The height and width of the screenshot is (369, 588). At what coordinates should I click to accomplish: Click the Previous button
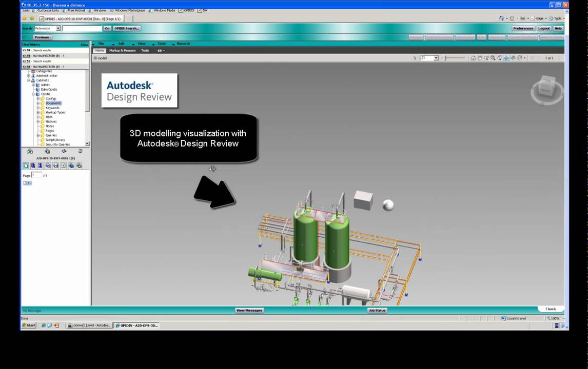42,37
